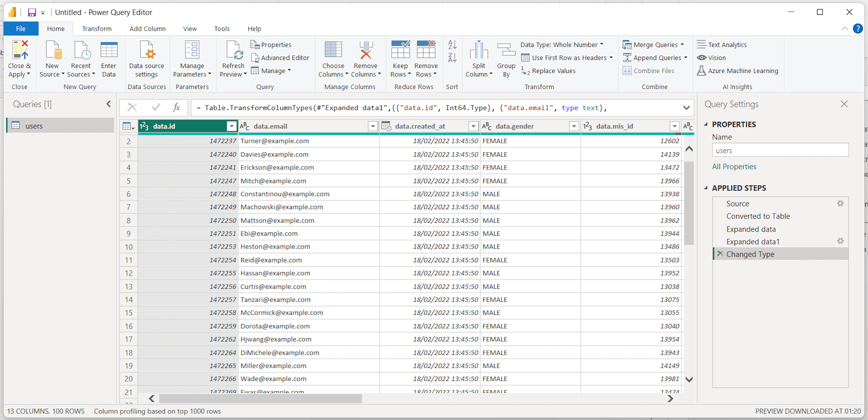
Task: Open Data Type Whole Number dropdown
Action: point(562,45)
